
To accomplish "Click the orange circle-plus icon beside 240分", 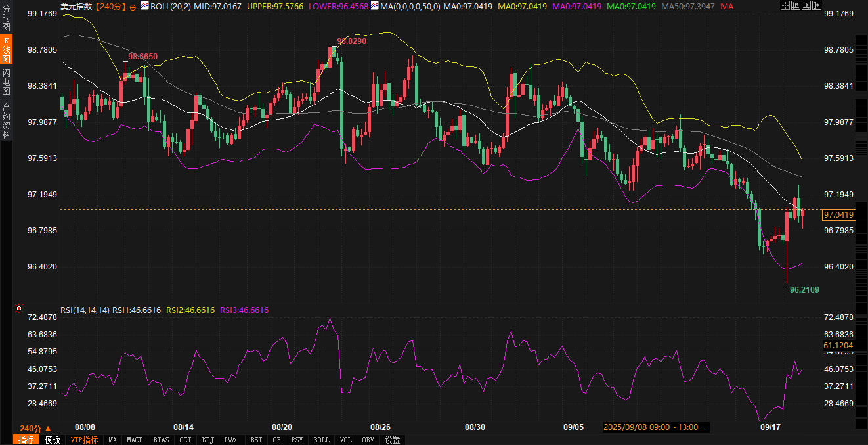I will (x=133, y=6).
